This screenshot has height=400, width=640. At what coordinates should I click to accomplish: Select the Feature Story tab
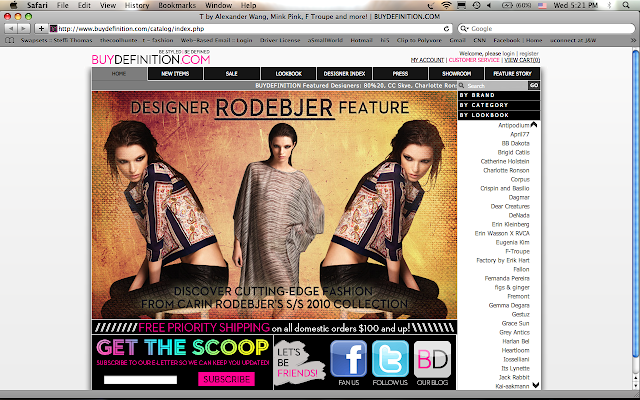tap(512, 73)
